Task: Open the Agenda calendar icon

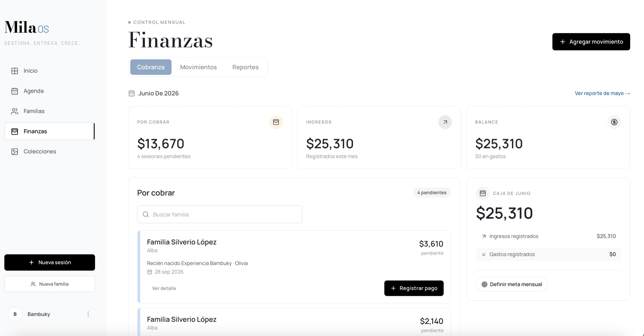Action: [15, 91]
